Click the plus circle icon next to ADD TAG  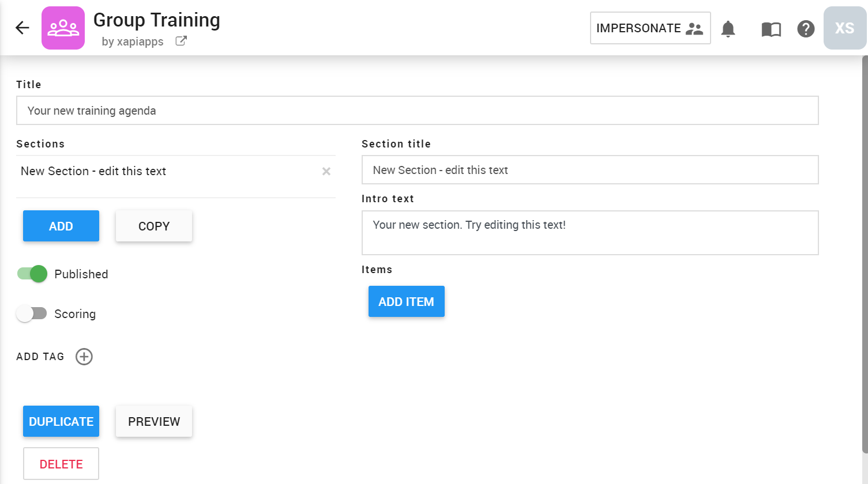tap(84, 357)
